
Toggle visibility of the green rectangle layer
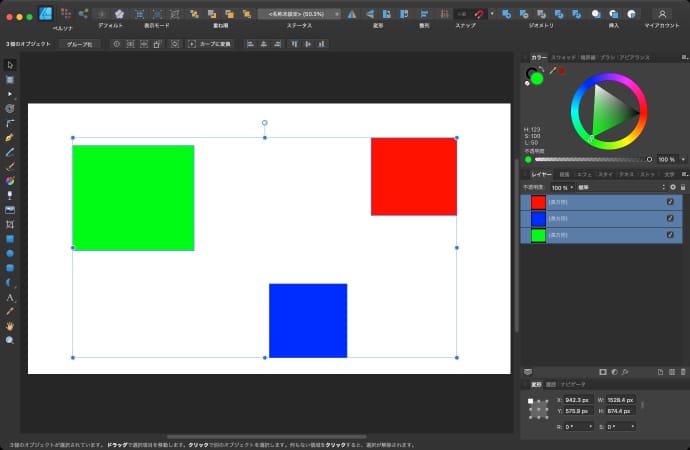(x=670, y=235)
